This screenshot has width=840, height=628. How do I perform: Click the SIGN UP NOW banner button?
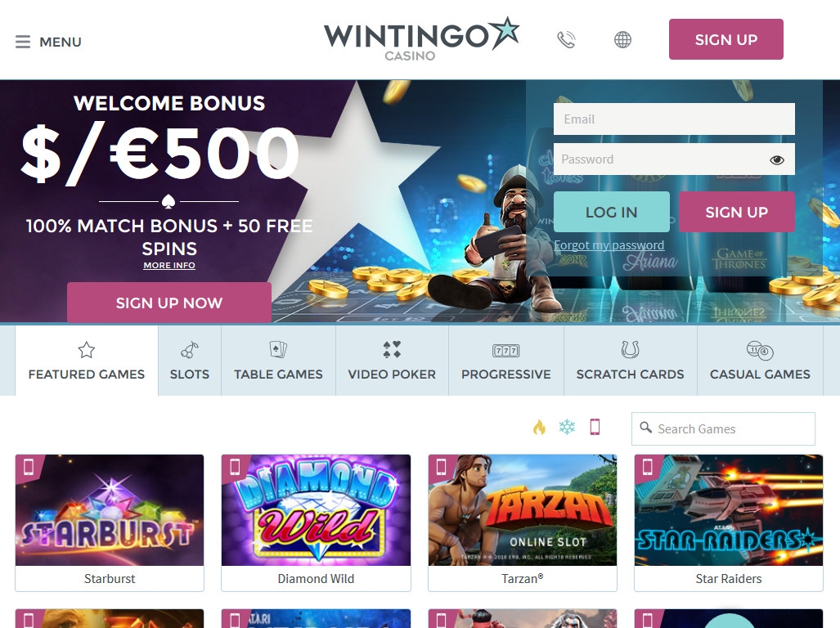pos(169,303)
